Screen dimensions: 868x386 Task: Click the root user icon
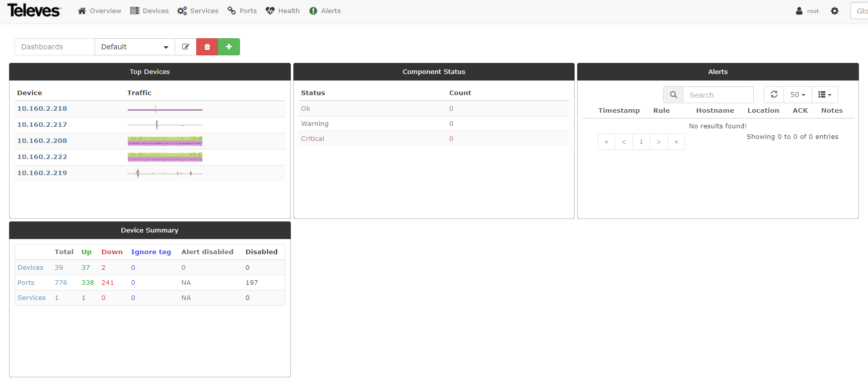click(x=799, y=11)
